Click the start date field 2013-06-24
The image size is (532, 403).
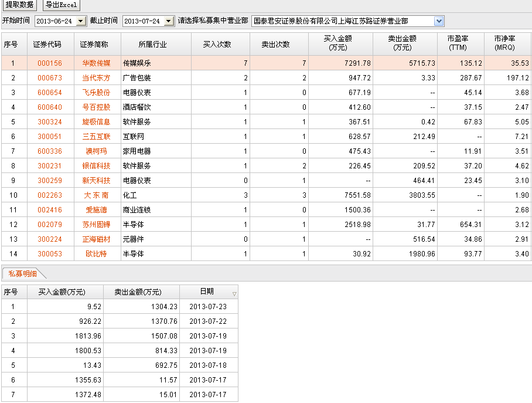point(56,21)
